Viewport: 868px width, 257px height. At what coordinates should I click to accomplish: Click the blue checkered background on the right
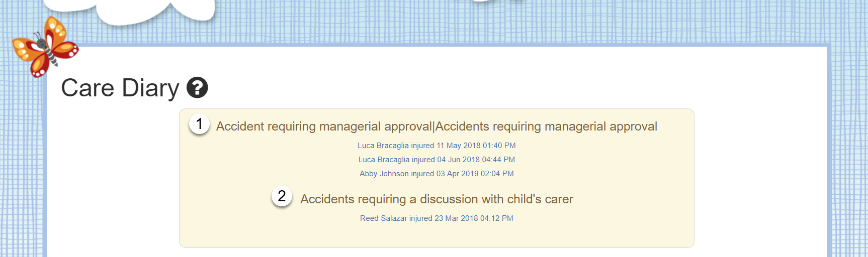[849, 151]
